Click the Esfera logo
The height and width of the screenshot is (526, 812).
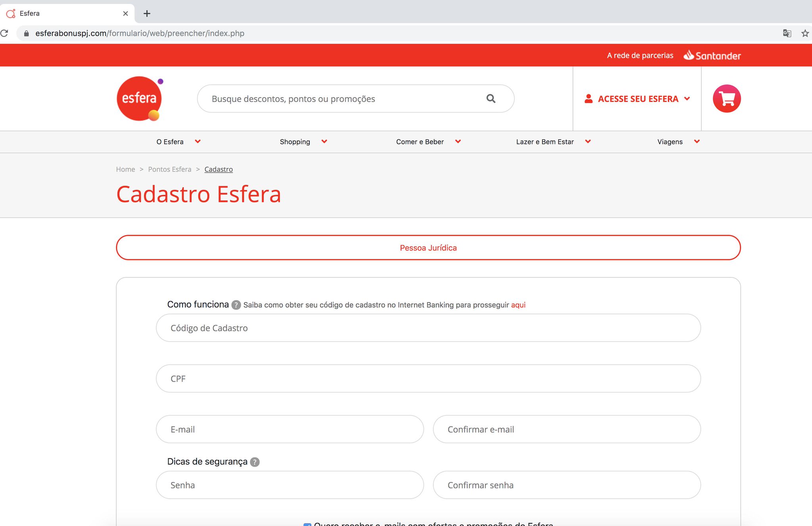[x=140, y=99]
